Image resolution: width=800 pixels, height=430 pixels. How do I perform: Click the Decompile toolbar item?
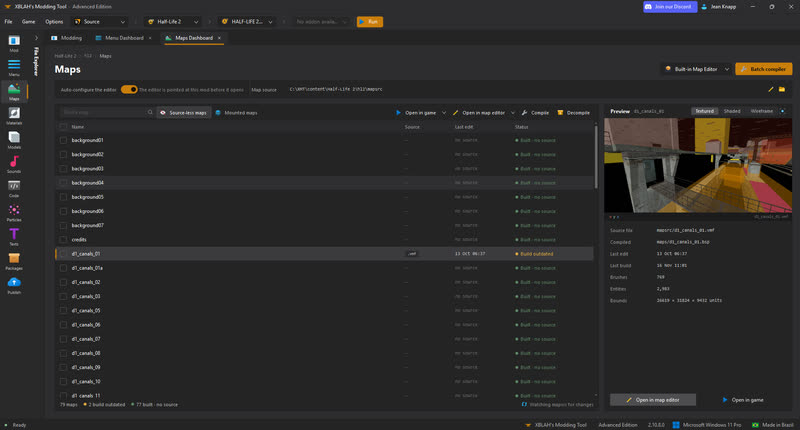click(x=573, y=113)
